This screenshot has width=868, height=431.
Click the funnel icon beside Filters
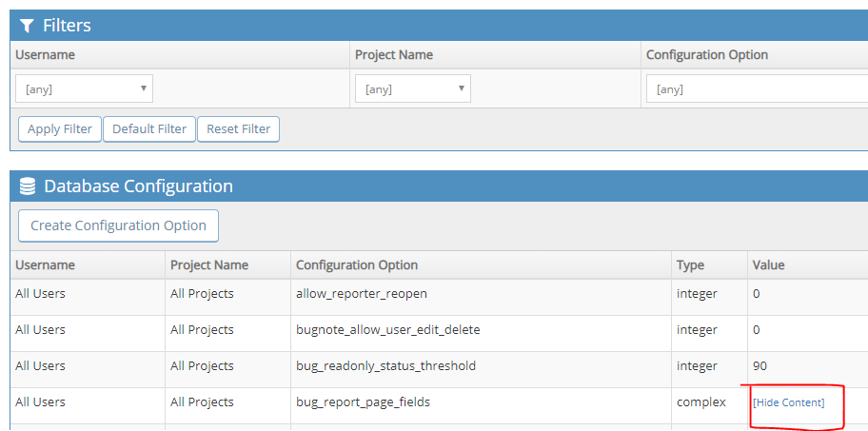coord(28,26)
